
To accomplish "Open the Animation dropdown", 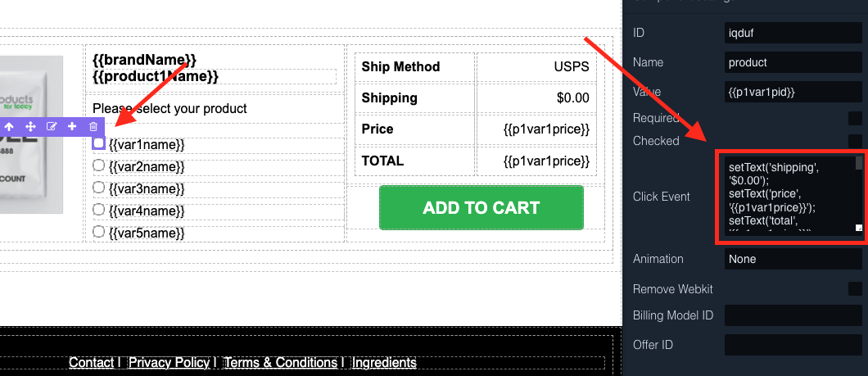I will point(793,259).
